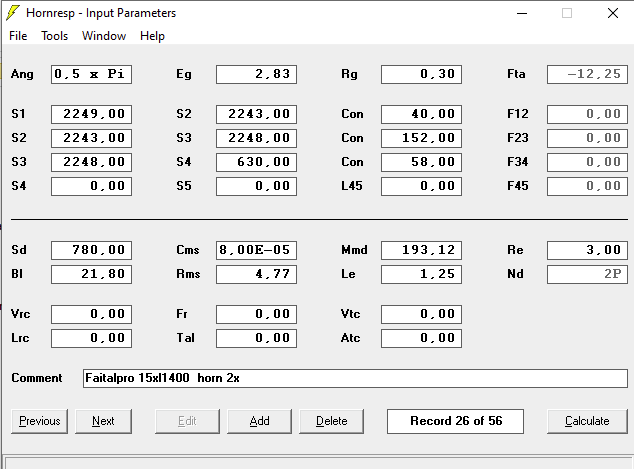Image resolution: width=634 pixels, height=469 pixels.
Task: Click the Rms field with 4,77
Action: [x=256, y=274]
